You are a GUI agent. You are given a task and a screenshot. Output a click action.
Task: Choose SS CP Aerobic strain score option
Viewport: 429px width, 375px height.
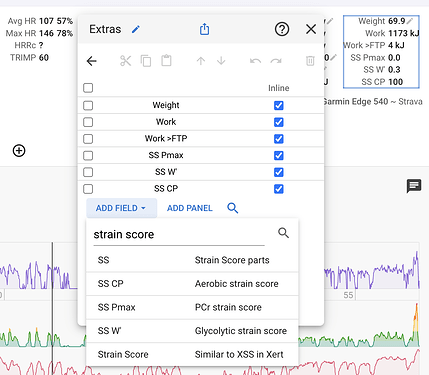(x=192, y=284)
